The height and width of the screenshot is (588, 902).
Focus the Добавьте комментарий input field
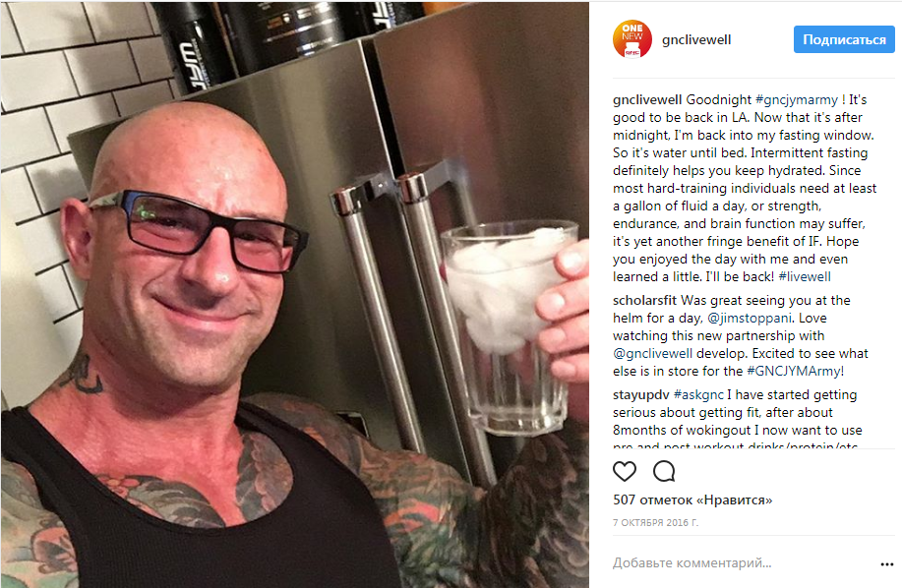742,563
